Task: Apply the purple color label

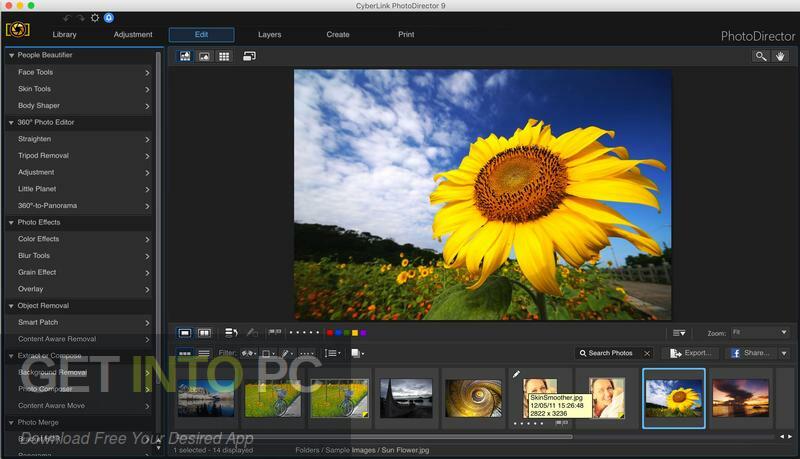Action: pyautogui.click(x=363, y=333)
